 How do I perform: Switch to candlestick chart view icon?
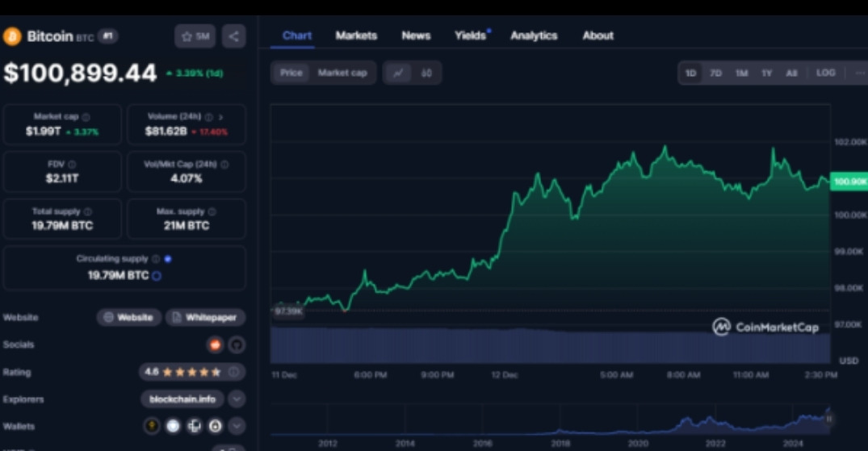click(x=426, y=73)
